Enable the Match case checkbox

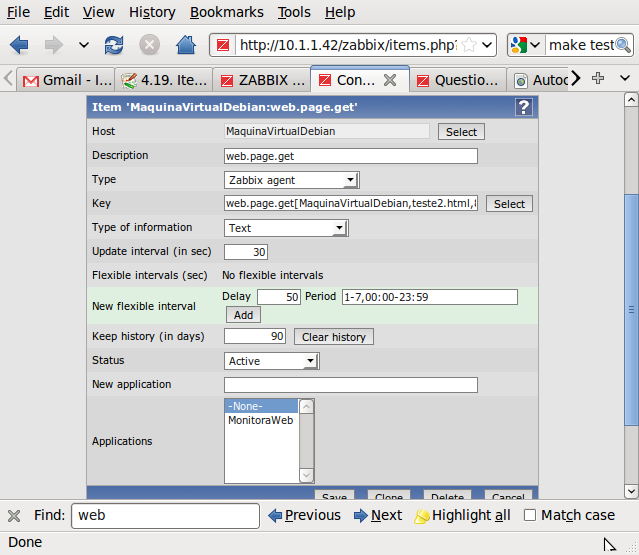(x=530, y=515)
